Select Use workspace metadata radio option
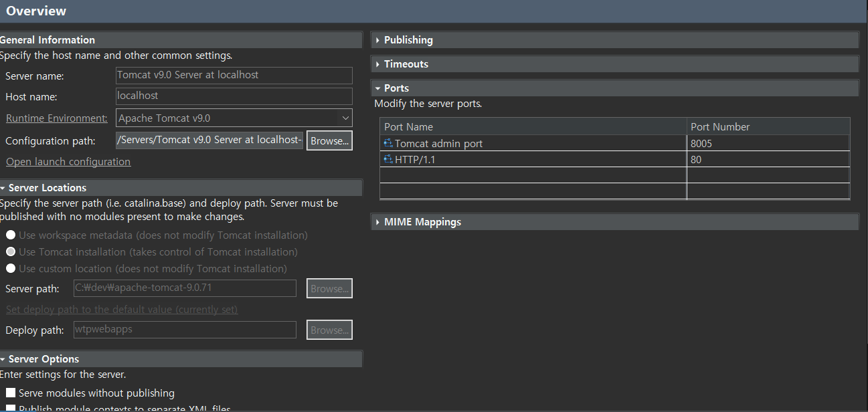This screenshot has width=868, height=412. (11, 235)
